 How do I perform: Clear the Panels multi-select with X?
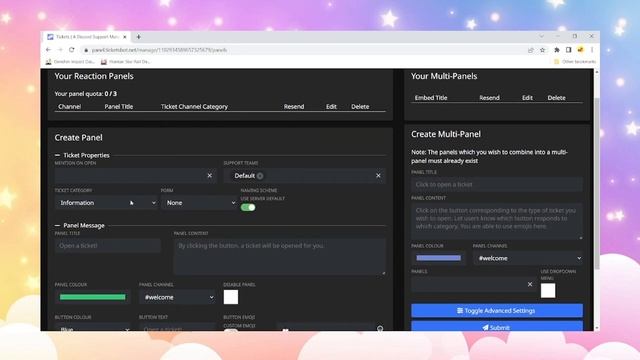click(530, 284)
